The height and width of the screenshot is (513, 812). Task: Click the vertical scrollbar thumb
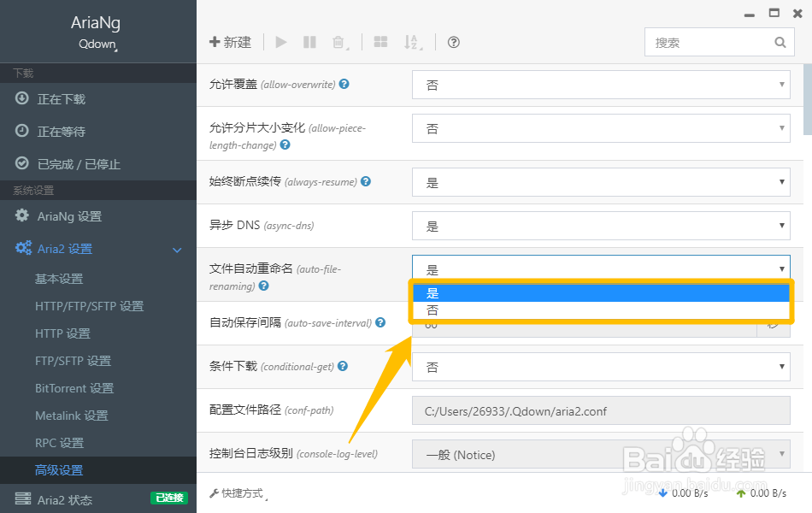point(808,99)
